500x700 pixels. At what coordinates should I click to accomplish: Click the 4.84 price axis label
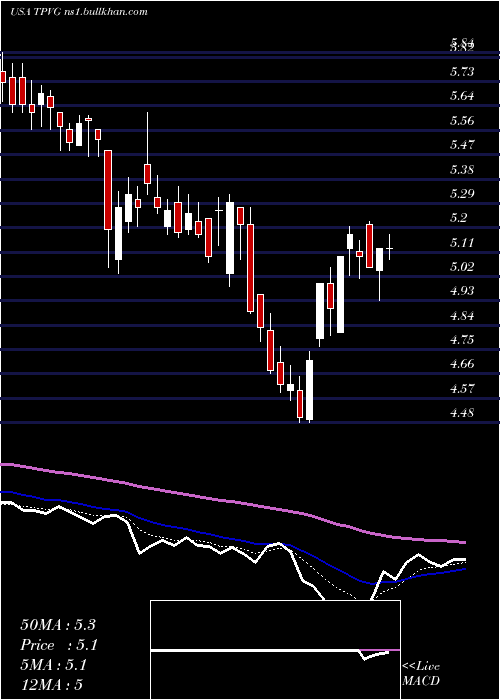(462, 316)
